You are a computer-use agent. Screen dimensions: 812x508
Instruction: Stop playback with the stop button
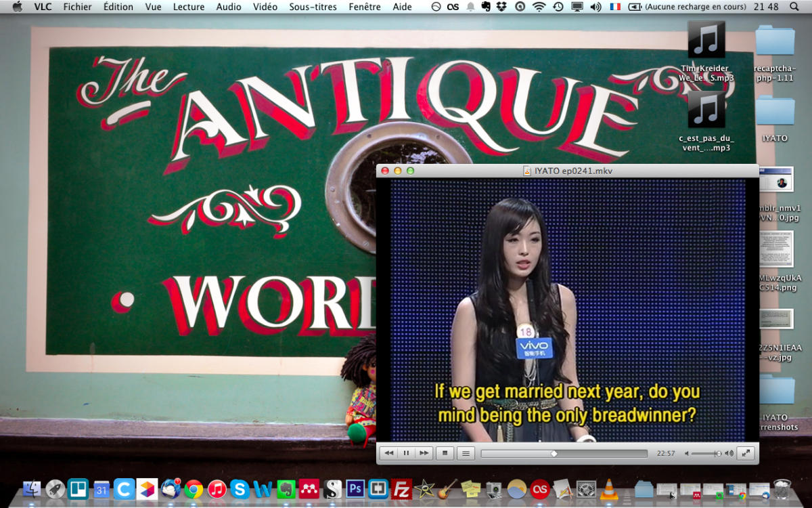pos(445,453)
